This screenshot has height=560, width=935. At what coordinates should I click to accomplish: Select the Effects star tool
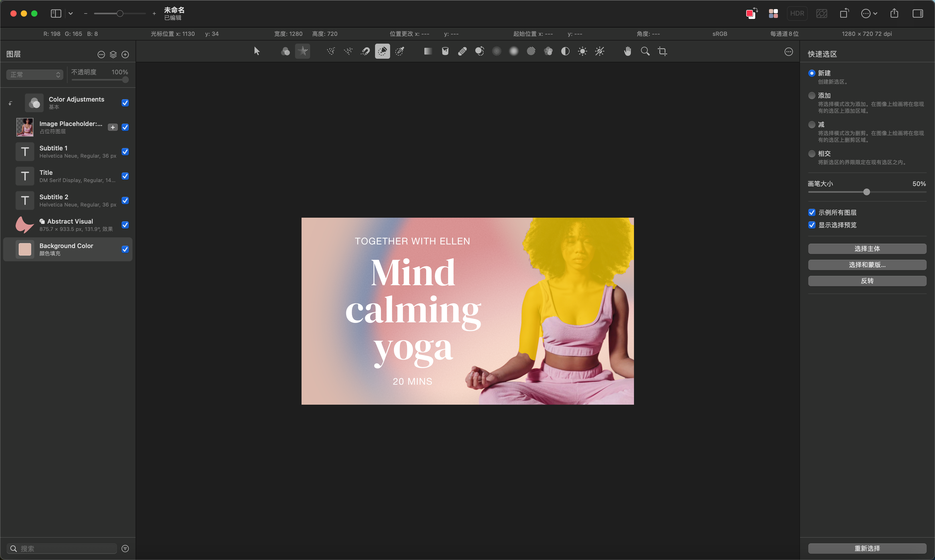pos(303,51)
